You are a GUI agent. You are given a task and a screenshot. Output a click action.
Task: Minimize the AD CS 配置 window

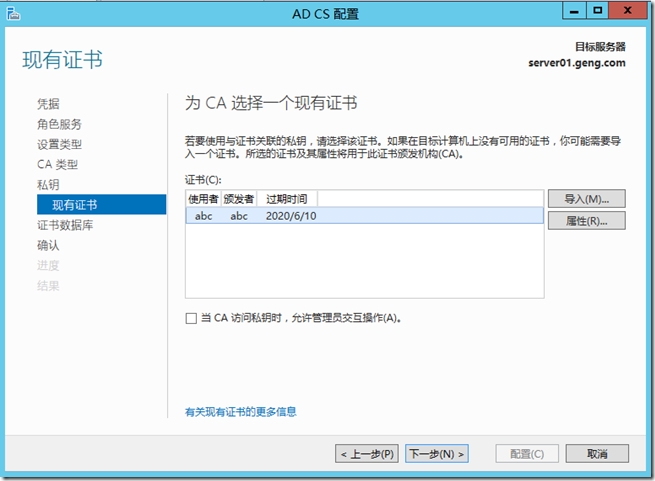click(x=574, y=10)
